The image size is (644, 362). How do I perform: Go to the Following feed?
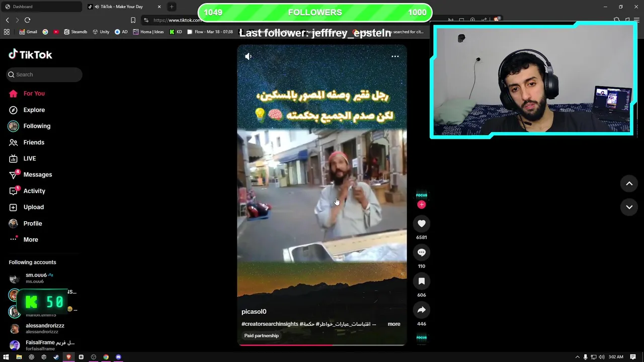point(30,126)
